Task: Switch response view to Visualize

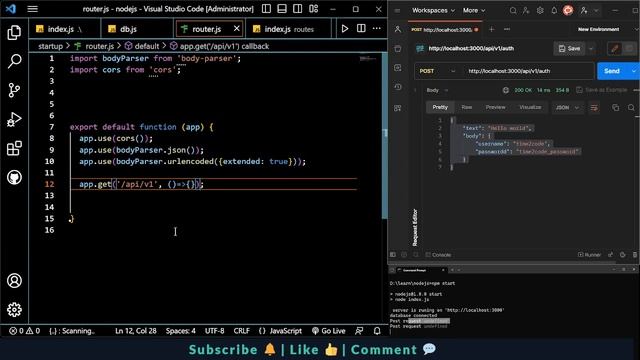Action: [530, 107]
